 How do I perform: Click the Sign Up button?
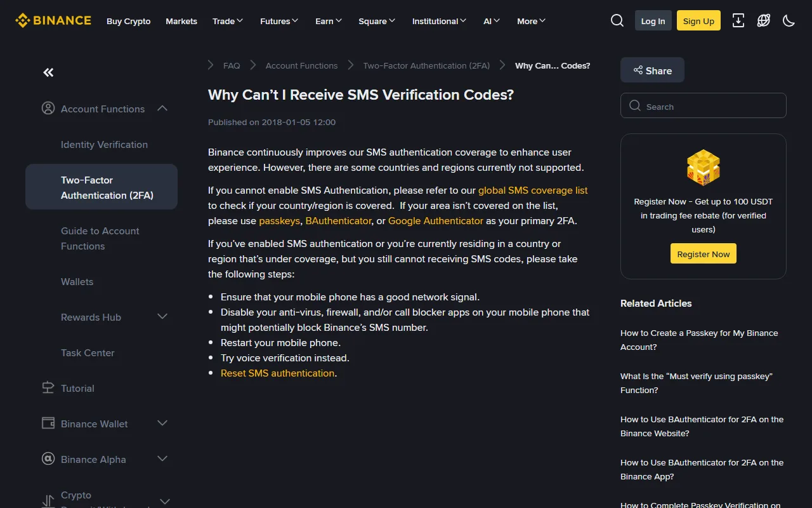(x=698, y=21)
